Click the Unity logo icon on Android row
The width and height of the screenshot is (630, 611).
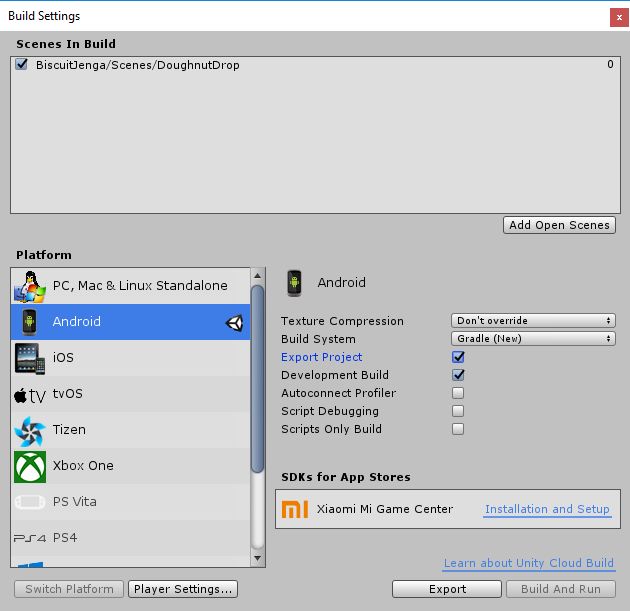click(234, 323)
